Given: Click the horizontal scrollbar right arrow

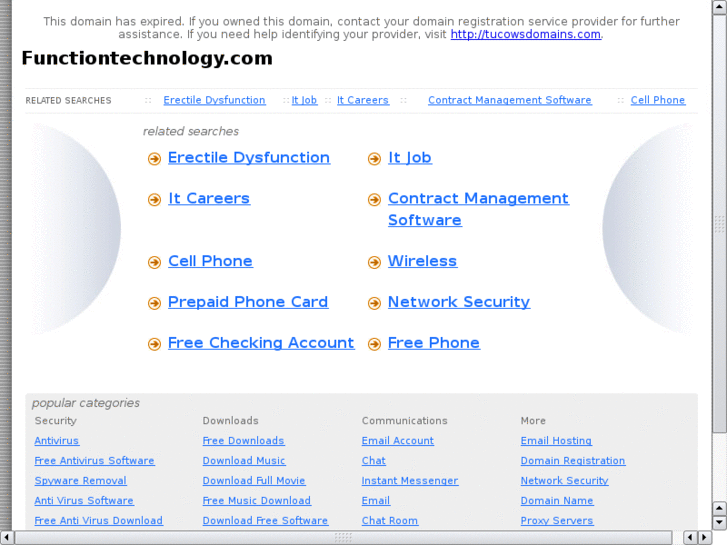Looking at the screenshot, I should [704, 537].
